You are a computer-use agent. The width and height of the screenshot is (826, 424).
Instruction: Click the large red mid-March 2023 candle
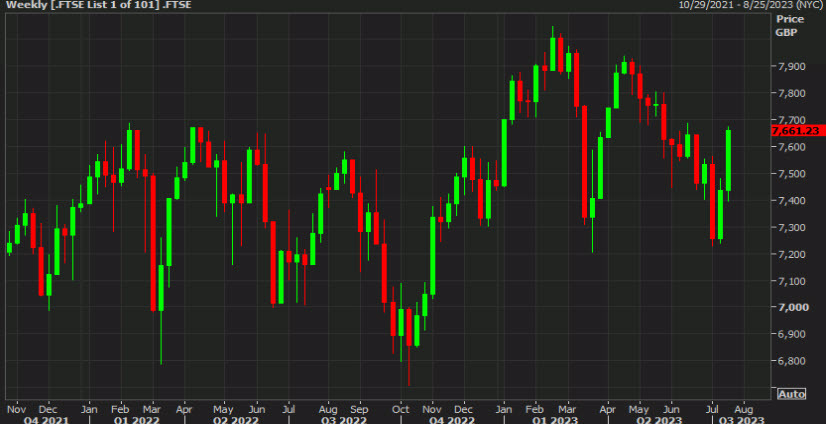(x=584, y=162)
